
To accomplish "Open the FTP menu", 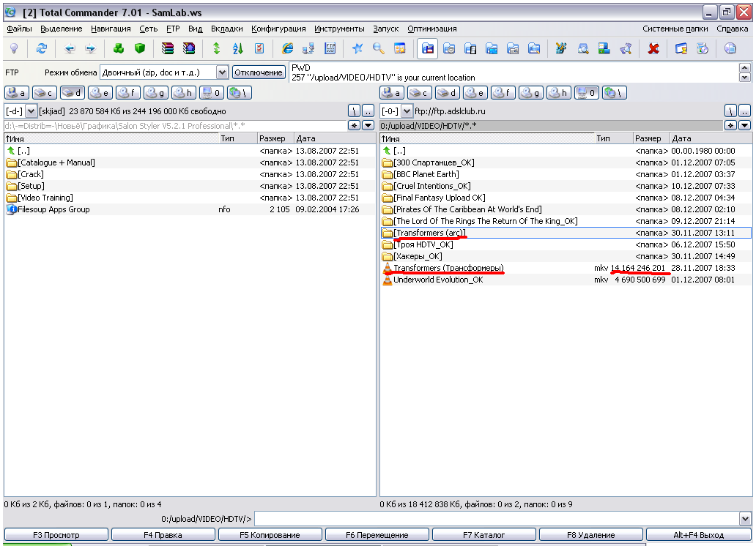I will point(173,29).
